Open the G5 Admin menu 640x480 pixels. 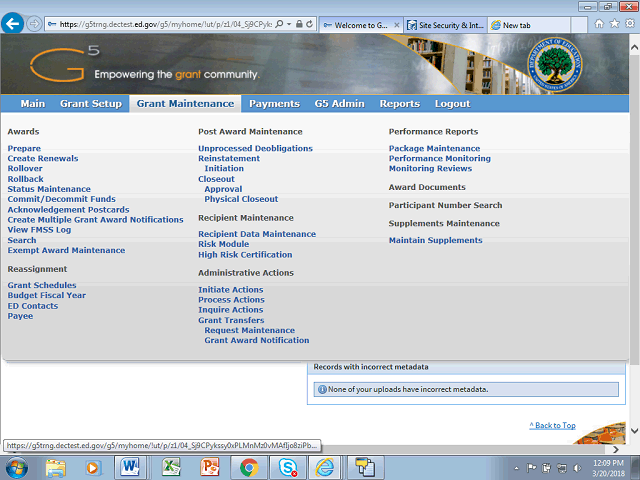340,104
